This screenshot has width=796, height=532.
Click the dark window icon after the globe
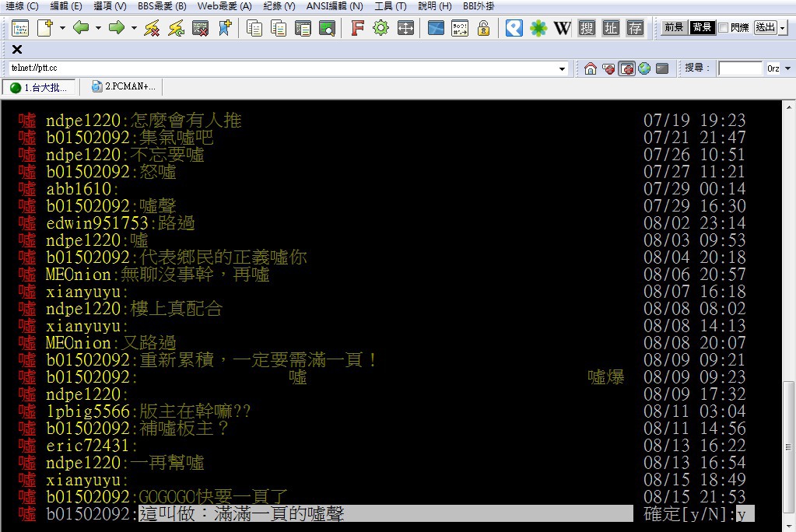click(x=662, y=68)
